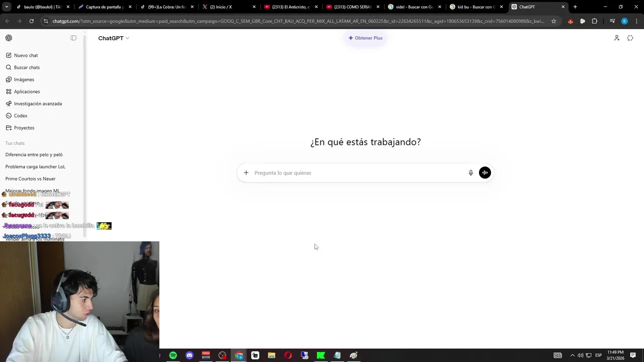
Task: Switch to the 'kid bu - Buscar con Google' tab
Action: [x=475, y=7]
